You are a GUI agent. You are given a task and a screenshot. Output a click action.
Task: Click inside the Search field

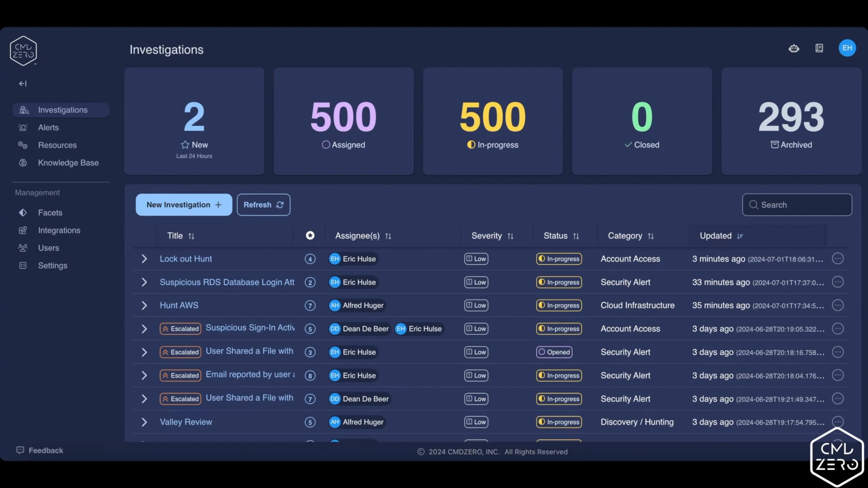(x=797, y=204)
